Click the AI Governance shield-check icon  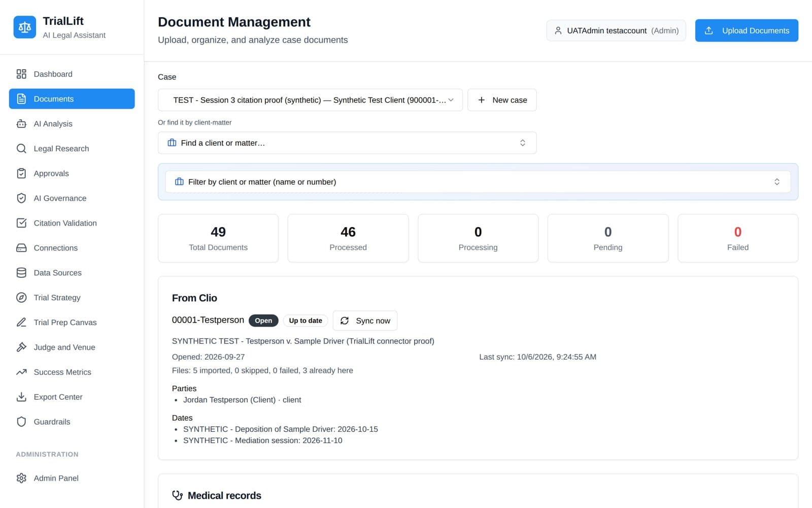[21, 198]
